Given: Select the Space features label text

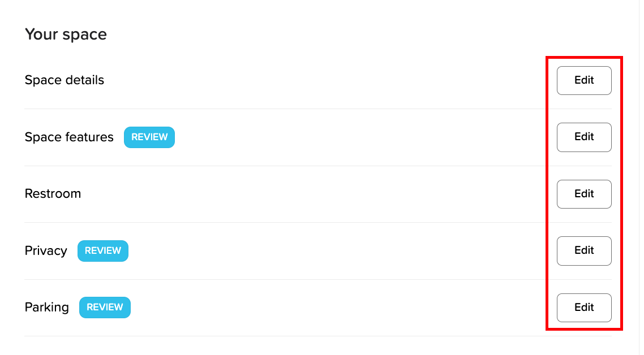Looking at the screenshot, I should [69, 137].
